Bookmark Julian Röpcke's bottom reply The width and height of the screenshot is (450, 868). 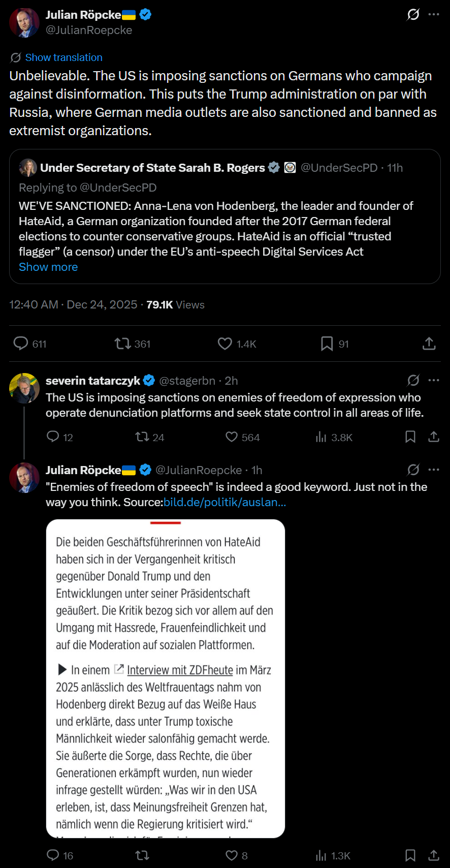410,855
